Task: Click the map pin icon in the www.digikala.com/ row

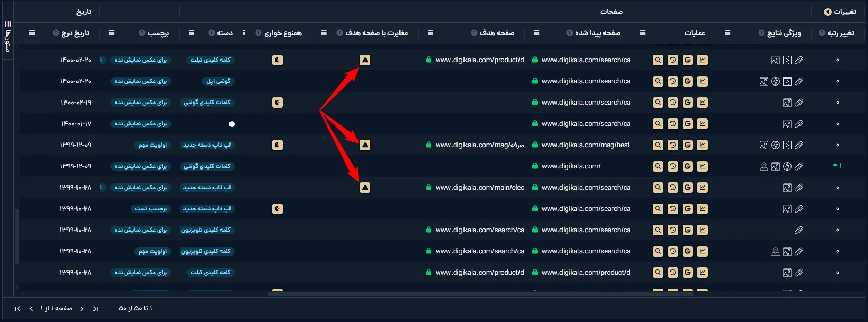Action: point(764,166)
